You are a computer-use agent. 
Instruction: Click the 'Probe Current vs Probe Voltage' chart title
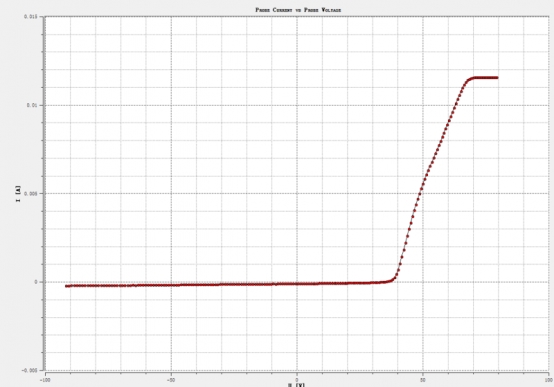pos(298,10)
